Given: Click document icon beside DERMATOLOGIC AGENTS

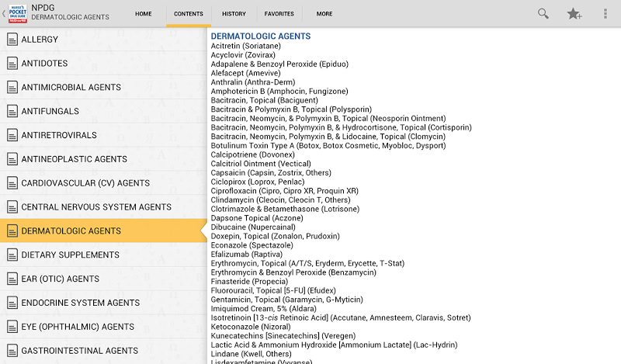Looking at the screenshot, I should (12, 231).
